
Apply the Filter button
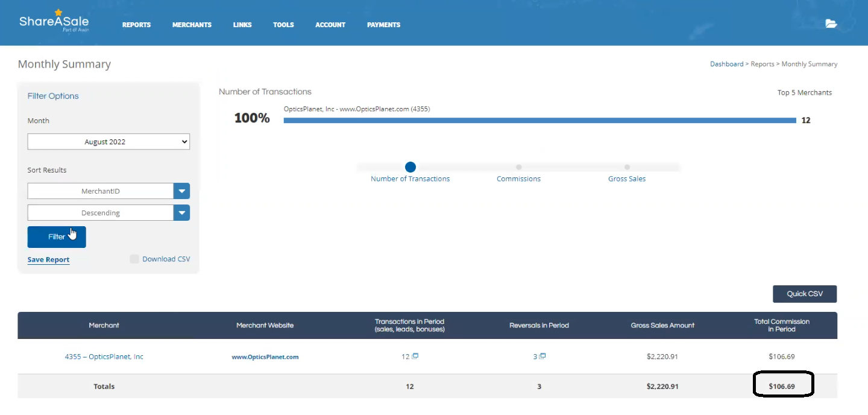57,237
